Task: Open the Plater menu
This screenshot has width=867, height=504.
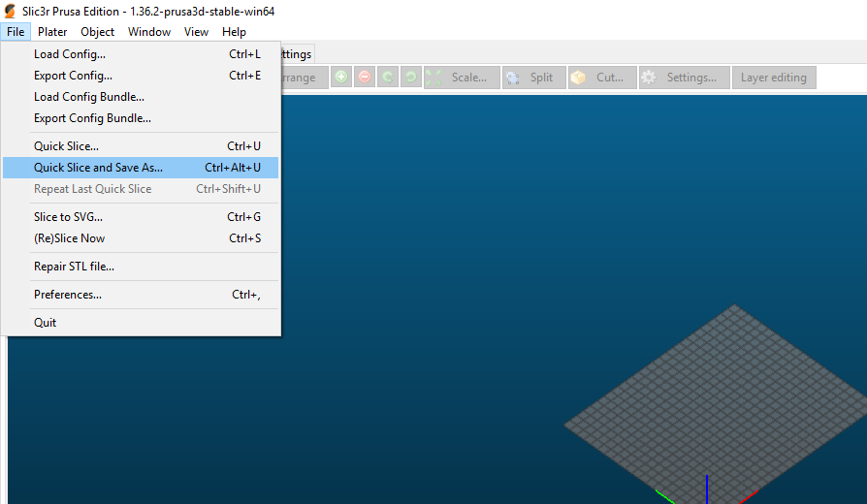Action: tap(52, 32)
